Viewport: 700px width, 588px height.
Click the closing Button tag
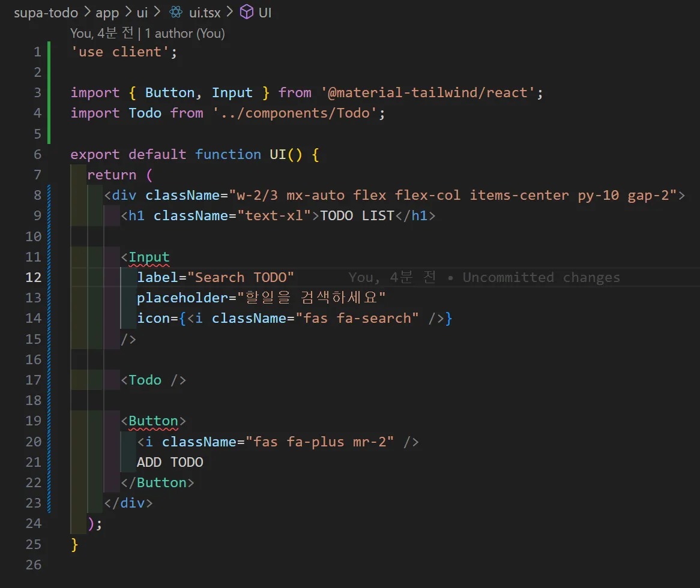(x=157, y=483)
